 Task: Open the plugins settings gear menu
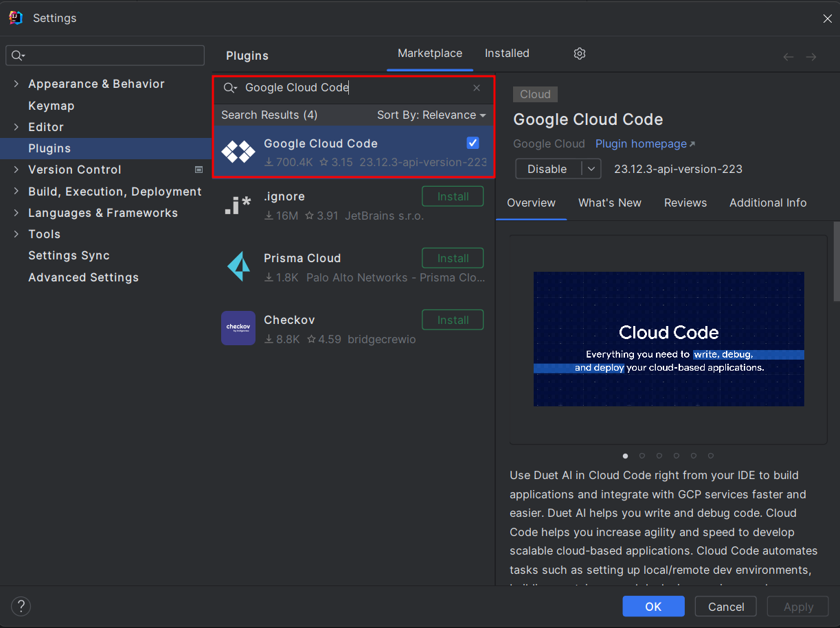click(580, 54)
